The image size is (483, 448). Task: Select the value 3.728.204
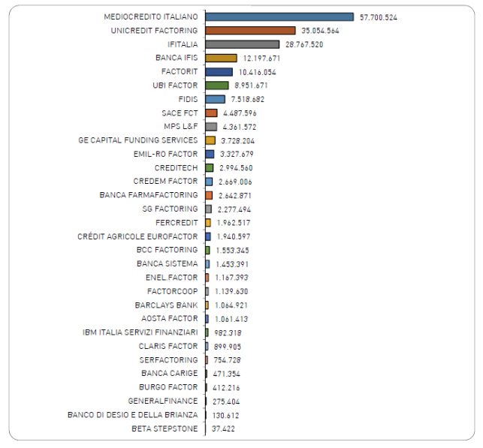pyautogui.click(x=238, y=140)
